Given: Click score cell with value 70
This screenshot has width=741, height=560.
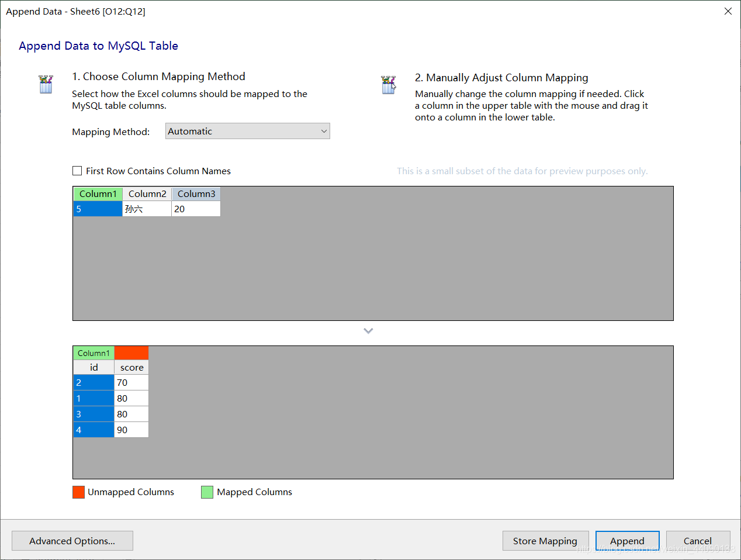Looking at the screenshot, I should (x=131, y=382).
